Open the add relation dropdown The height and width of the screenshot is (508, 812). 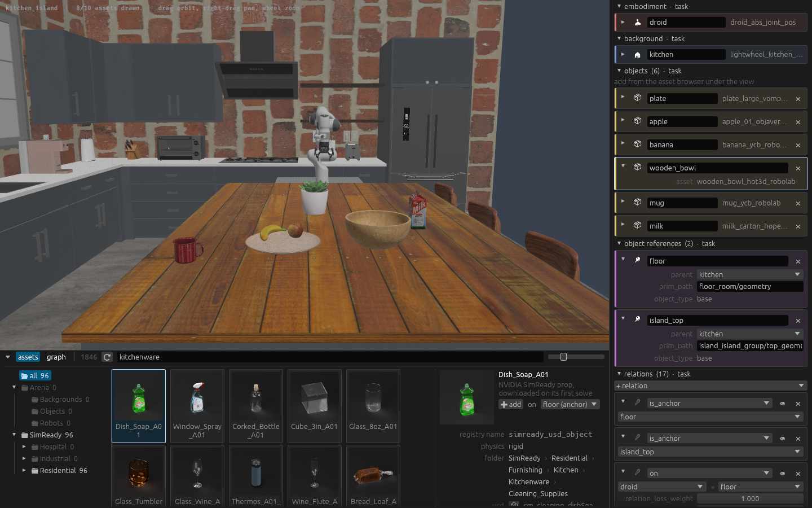(x=710, y=386)
